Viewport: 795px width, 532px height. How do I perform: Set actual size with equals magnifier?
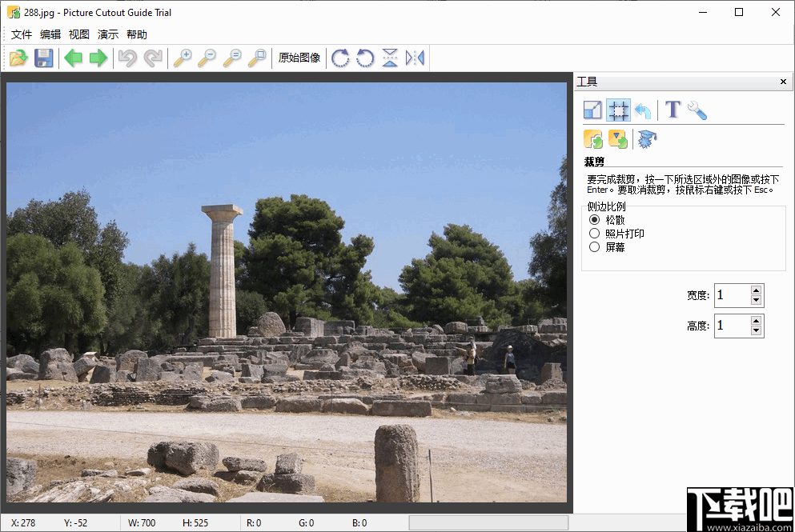pyautogui.click(x=232, y=58)
